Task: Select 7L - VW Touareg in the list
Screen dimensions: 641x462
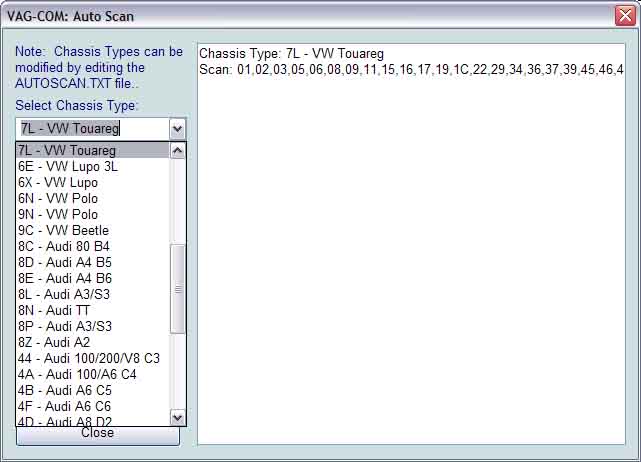Action: pyautogui.click(x=93, y=150)
